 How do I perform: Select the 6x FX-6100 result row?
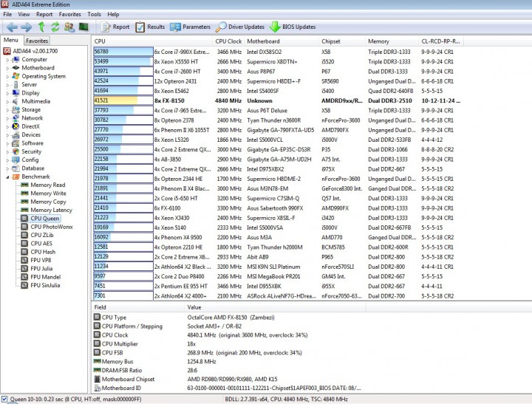279,208
